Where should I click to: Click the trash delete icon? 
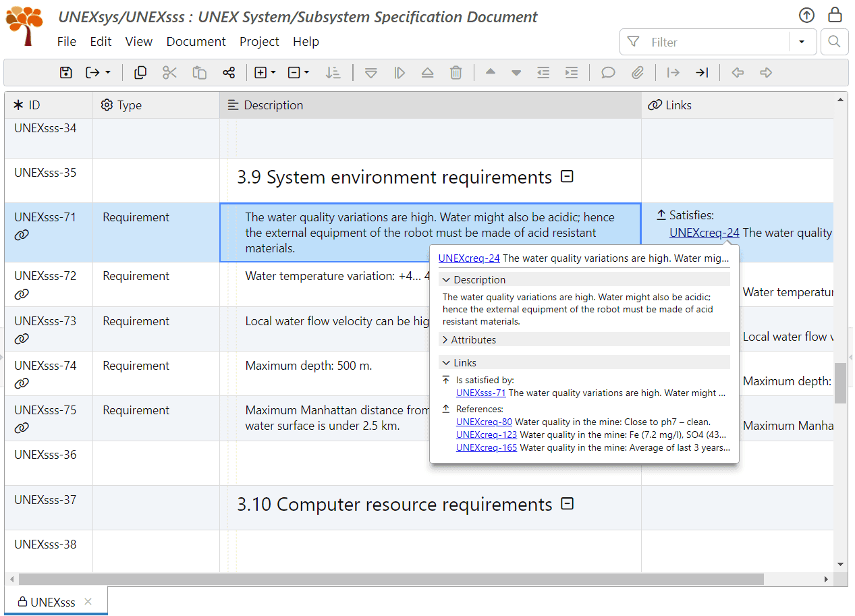click(x=456, y=73)
